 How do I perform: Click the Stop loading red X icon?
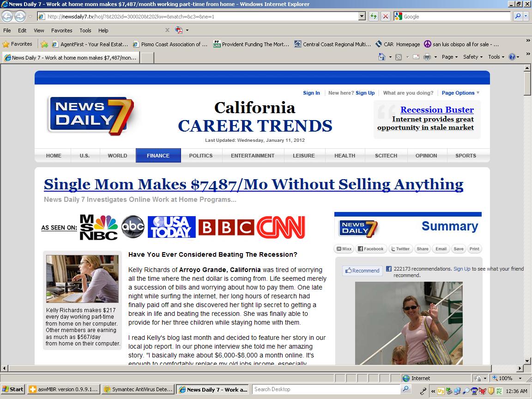tap(386, 16)
